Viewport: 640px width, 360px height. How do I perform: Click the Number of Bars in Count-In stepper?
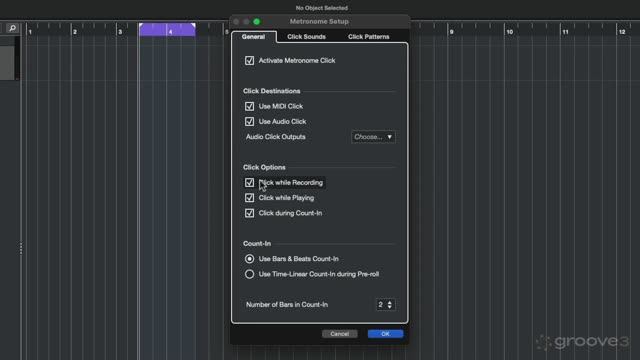(389, 304)
